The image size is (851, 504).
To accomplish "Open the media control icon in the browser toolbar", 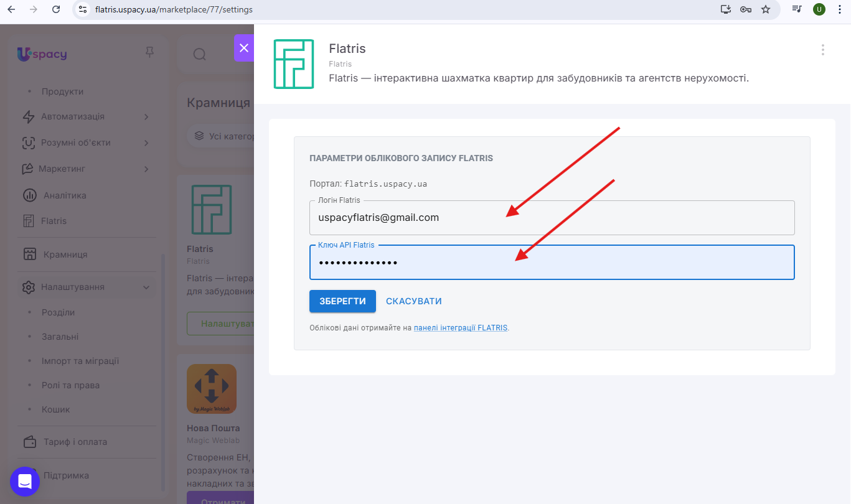I will click(x=797, y=9).
